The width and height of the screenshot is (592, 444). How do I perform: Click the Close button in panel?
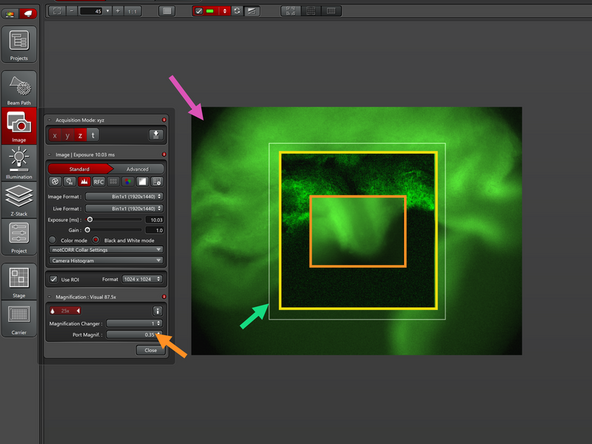pyautogui.click(x=151, y=350)
